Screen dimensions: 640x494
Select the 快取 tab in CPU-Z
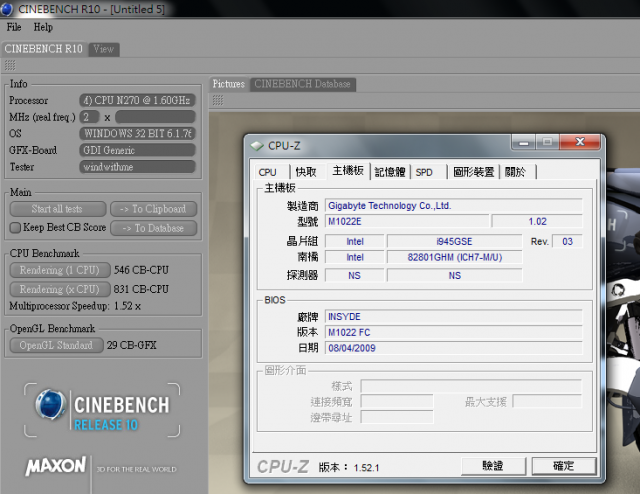(306, 172)
